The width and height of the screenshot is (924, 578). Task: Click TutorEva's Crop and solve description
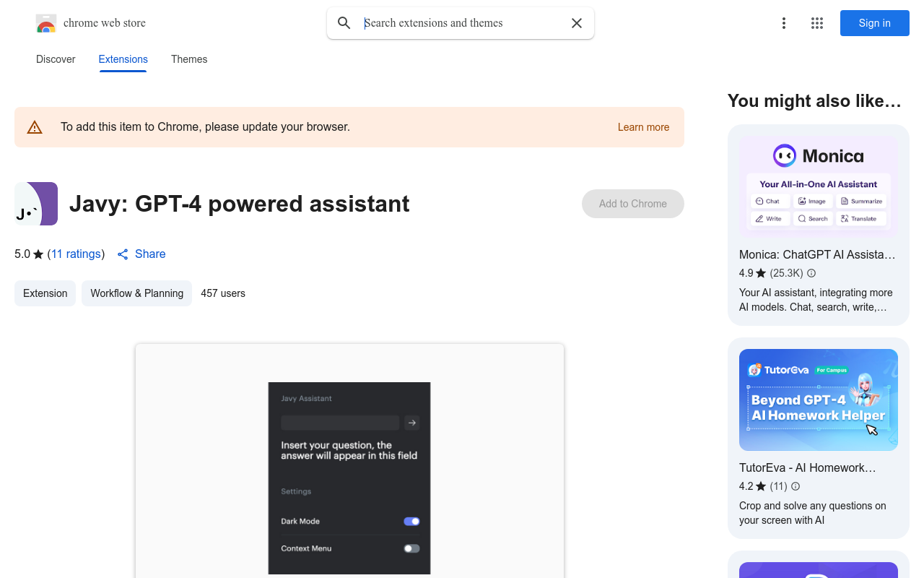[x=813, y=513]
